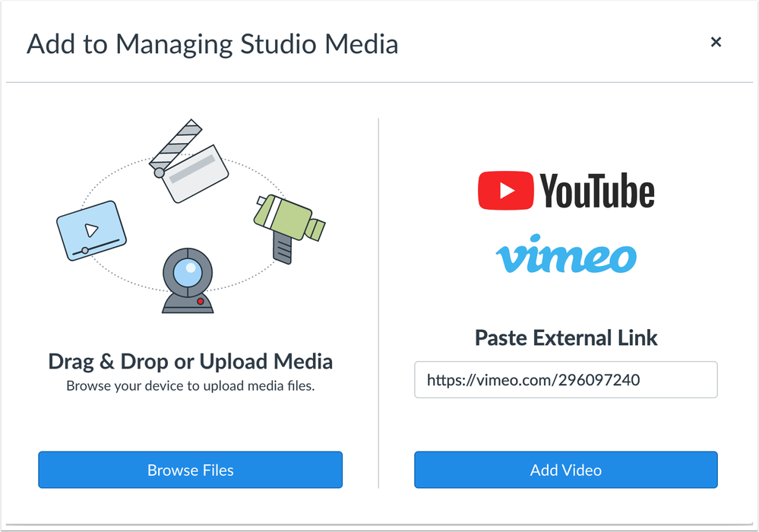The width and height of the screenshot is (759, 532).
Task: Click the Drag & Drop or Upload Media heading
Action: point(190,362)
